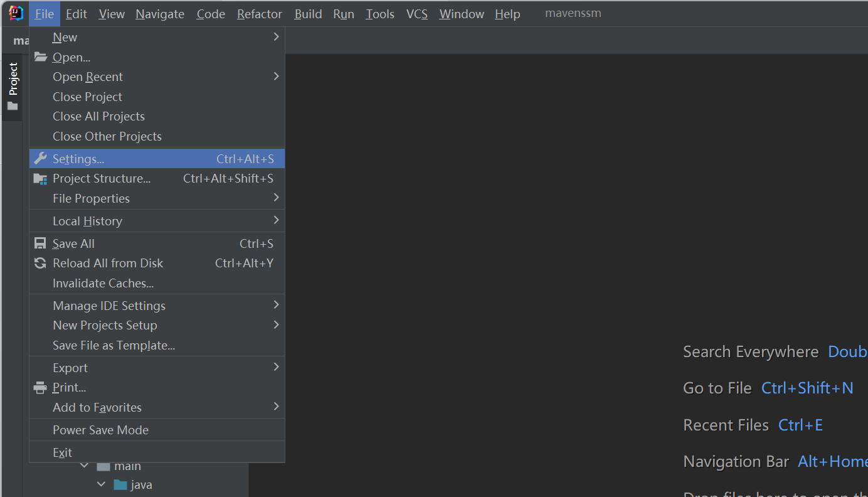Select the java folder tree row
The width and height of the screenshot is (868, 497).
(135, 484)
